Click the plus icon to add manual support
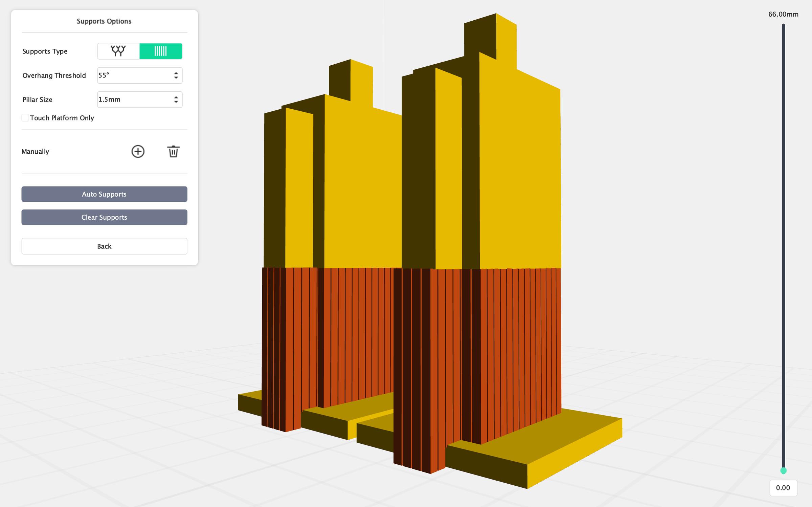 [x=138, y=152]
